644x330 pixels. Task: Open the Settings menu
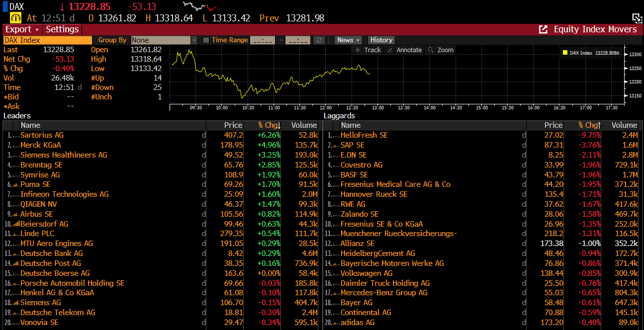[x=62, y=29]
